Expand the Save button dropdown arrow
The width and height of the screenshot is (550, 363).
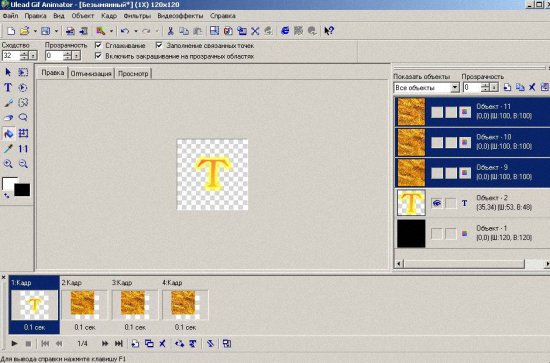coord(56,31)
